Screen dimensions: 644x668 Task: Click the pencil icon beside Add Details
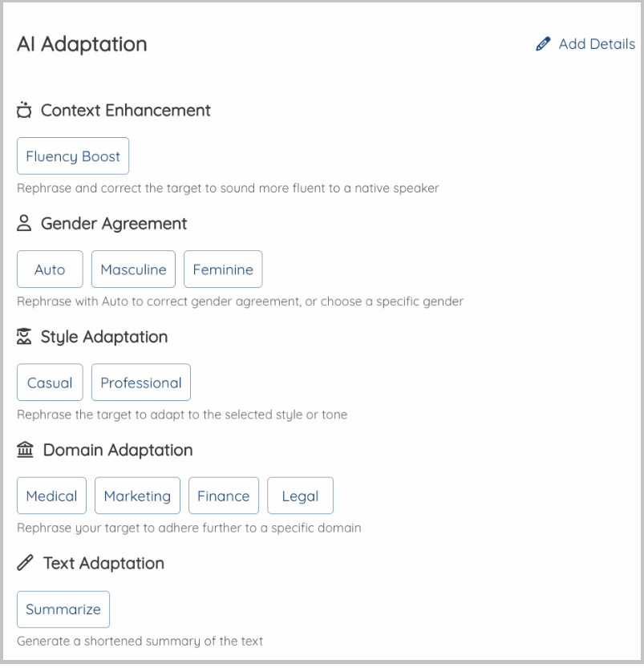pos(544,44)
